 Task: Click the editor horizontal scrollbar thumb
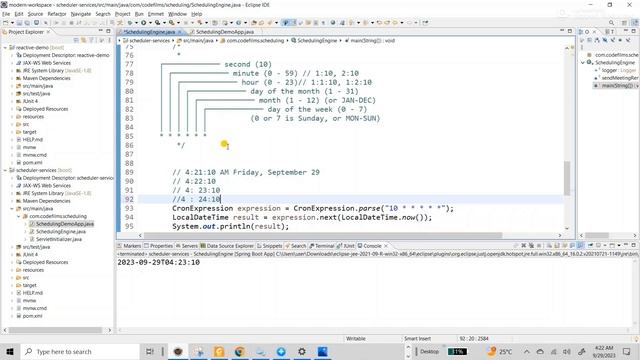[x=322, y=236]
